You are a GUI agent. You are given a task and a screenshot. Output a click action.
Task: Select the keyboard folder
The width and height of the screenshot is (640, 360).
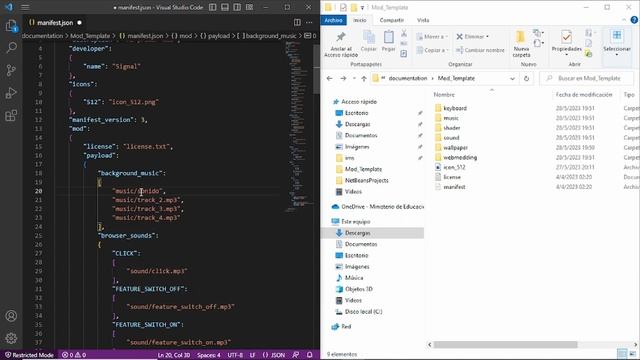coord(455,108)
